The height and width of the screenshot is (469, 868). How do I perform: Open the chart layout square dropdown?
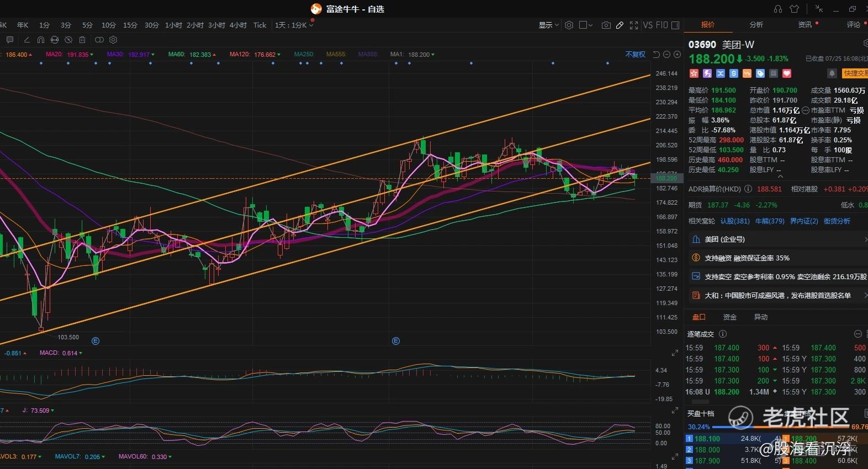click(586, 25)
